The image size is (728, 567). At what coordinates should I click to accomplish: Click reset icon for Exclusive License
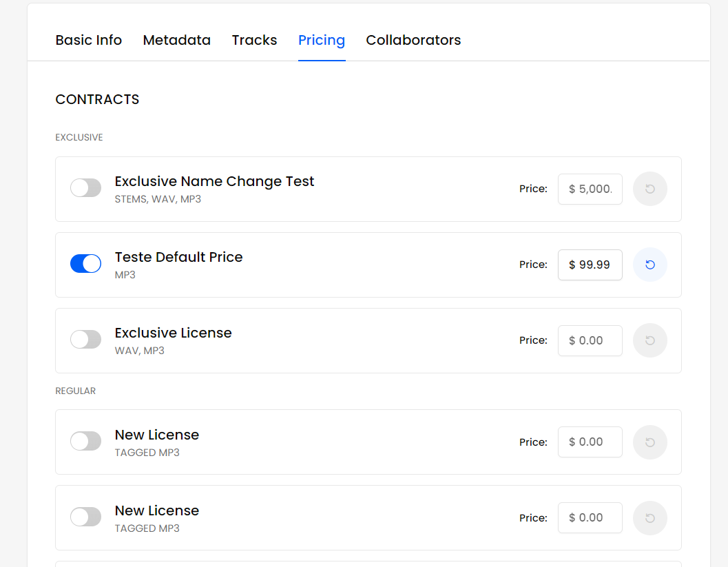(649, 340)
